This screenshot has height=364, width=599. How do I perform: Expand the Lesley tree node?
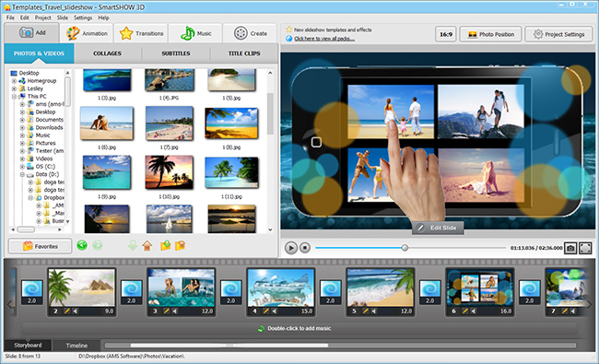point(14,88)
